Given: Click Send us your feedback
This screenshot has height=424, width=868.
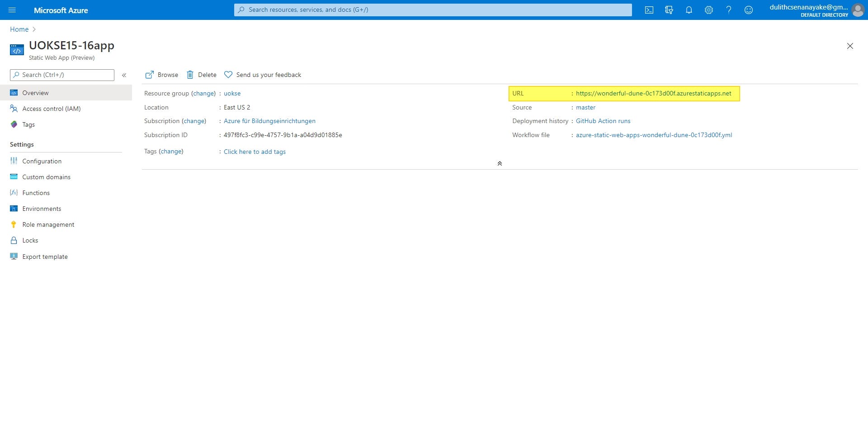Looking at the screenshot, I should click(263, 75).
